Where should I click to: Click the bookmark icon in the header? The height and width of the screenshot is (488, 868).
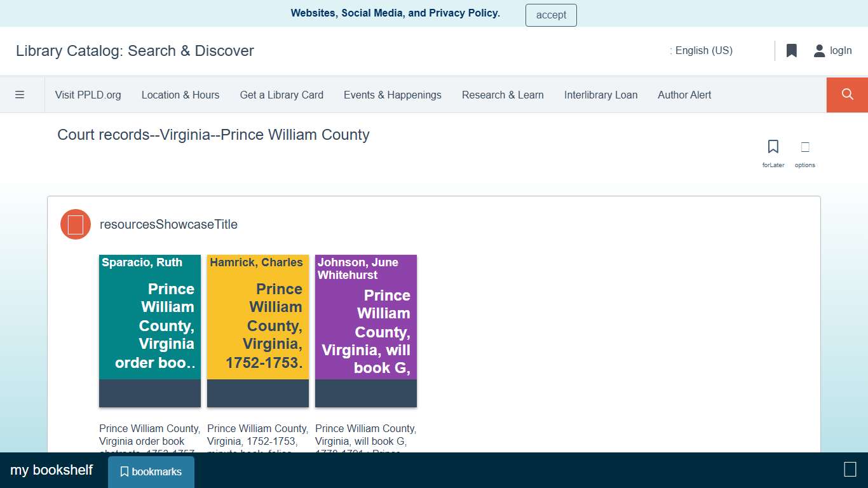(x=791, y=50)
